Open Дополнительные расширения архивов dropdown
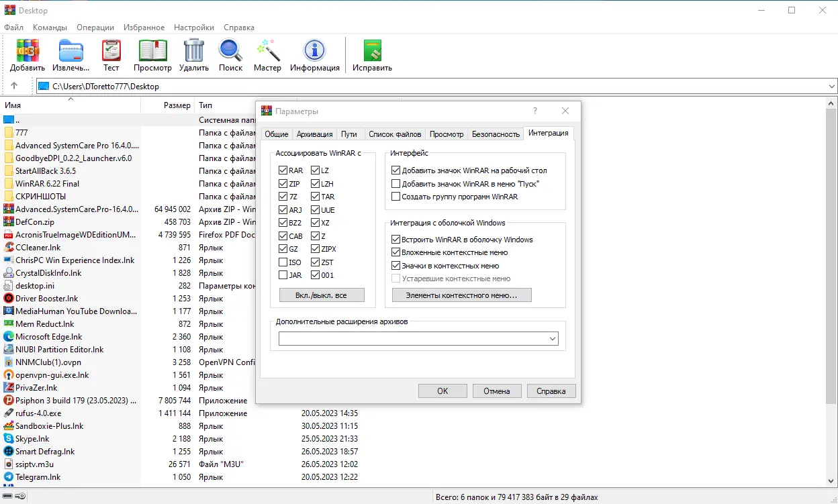The image size is (838, 504). coord(553,339)
